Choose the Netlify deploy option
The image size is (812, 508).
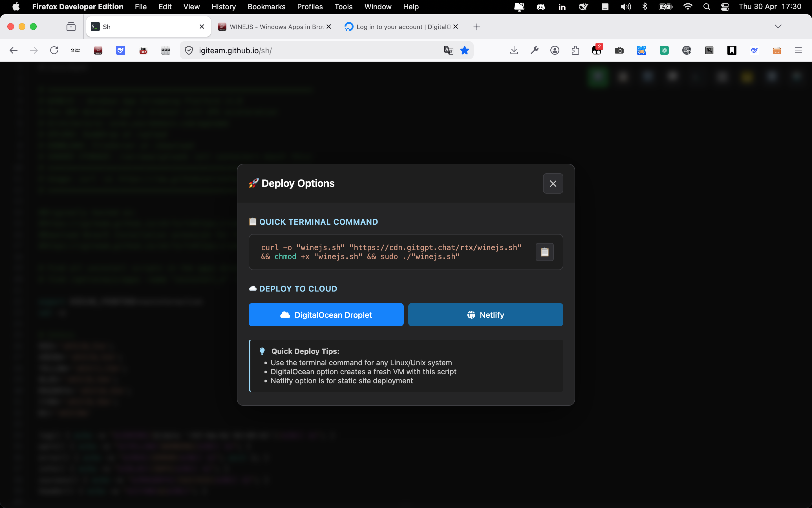(486, 315)
